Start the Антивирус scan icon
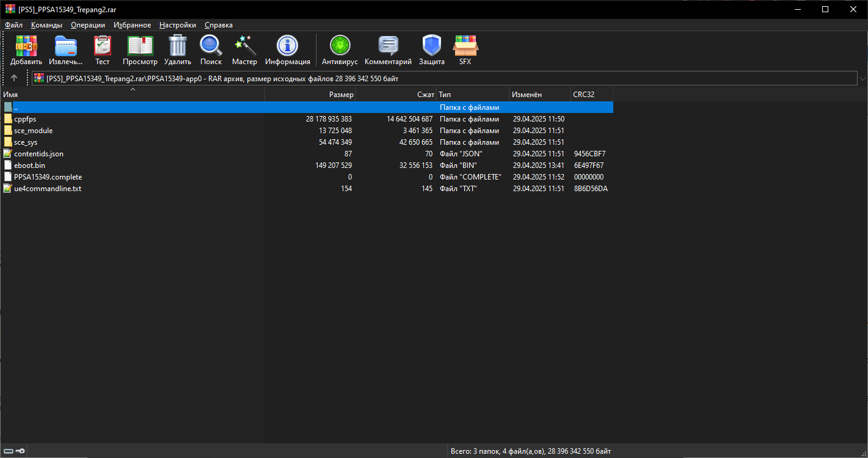The image size is (868, 458). point(340,46)
